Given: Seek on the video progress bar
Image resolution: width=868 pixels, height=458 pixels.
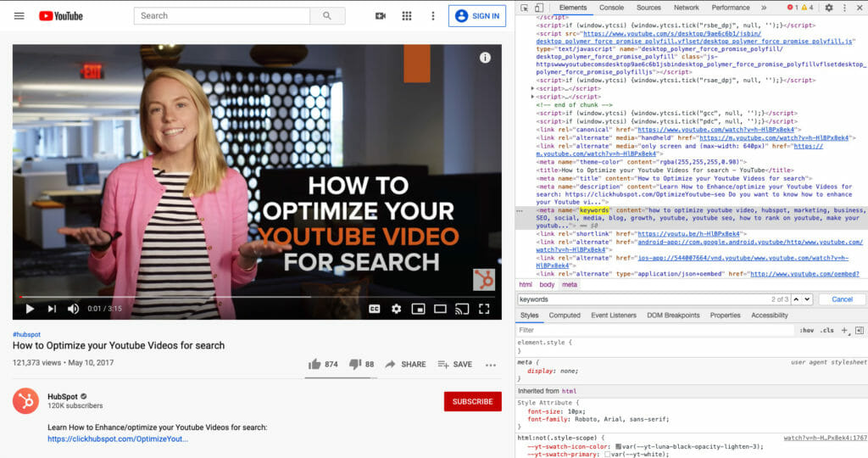Looking at the screenshot, I should pos(257,297).
